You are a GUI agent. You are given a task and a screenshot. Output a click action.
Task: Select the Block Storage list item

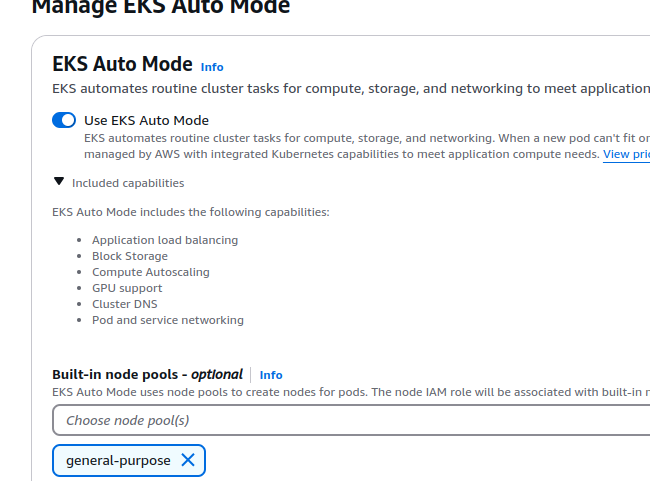[130, 256]
